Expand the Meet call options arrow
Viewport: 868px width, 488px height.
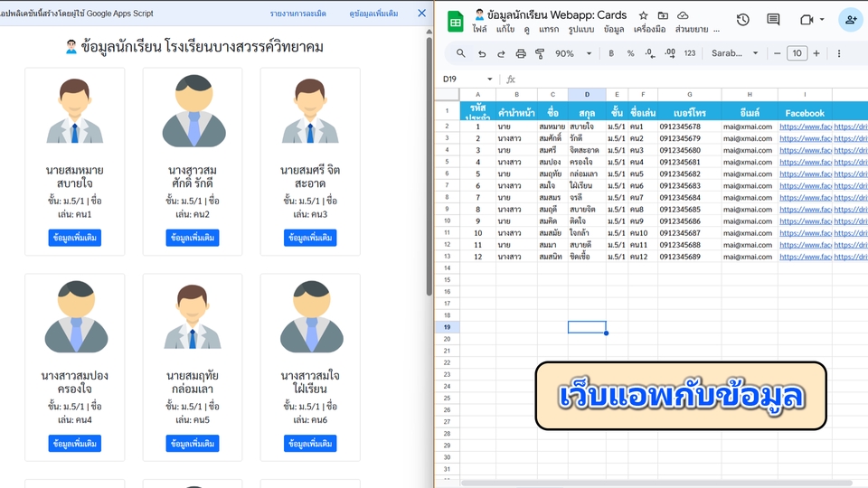[x=822, y=20]
